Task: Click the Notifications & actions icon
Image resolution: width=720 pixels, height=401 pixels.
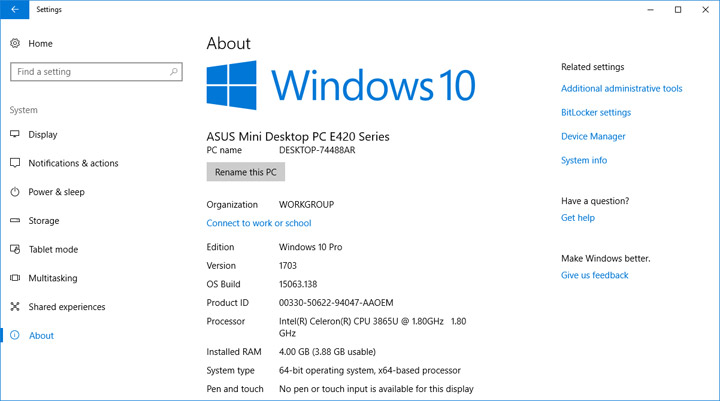Action: coord(15,163)
